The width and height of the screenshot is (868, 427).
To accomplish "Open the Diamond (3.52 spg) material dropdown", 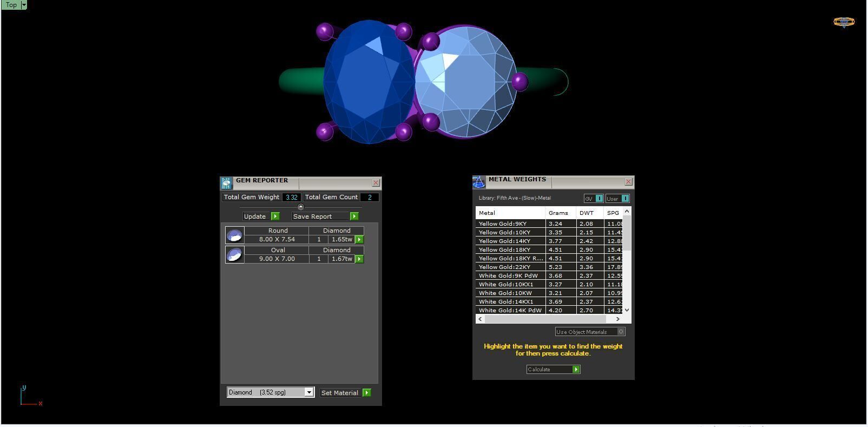I will [x=270, y=392].
